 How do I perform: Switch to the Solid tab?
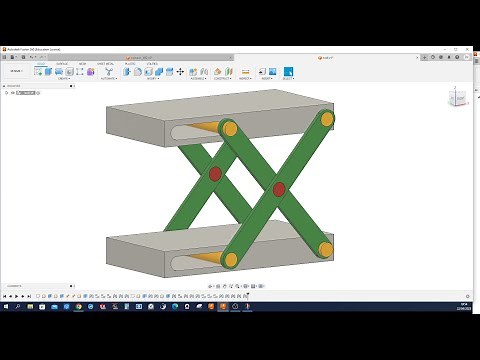(x=41, y=64)
